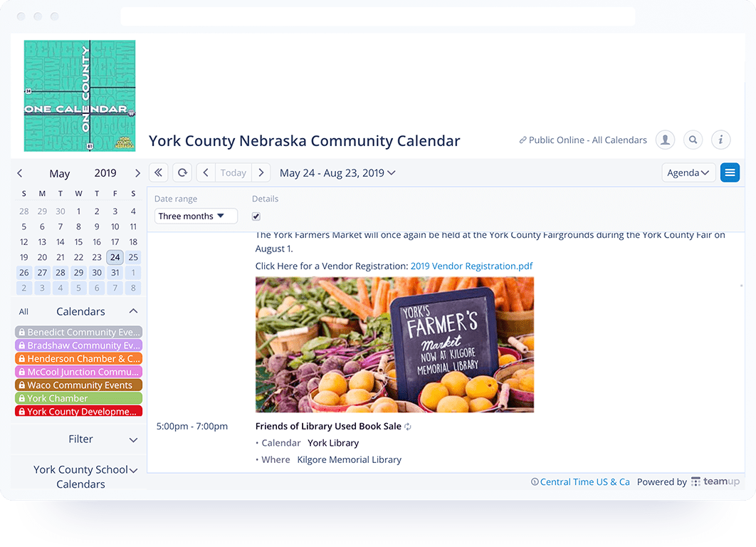
Task: Select May 24 in the mini calendar
Action: coord(115,257)
